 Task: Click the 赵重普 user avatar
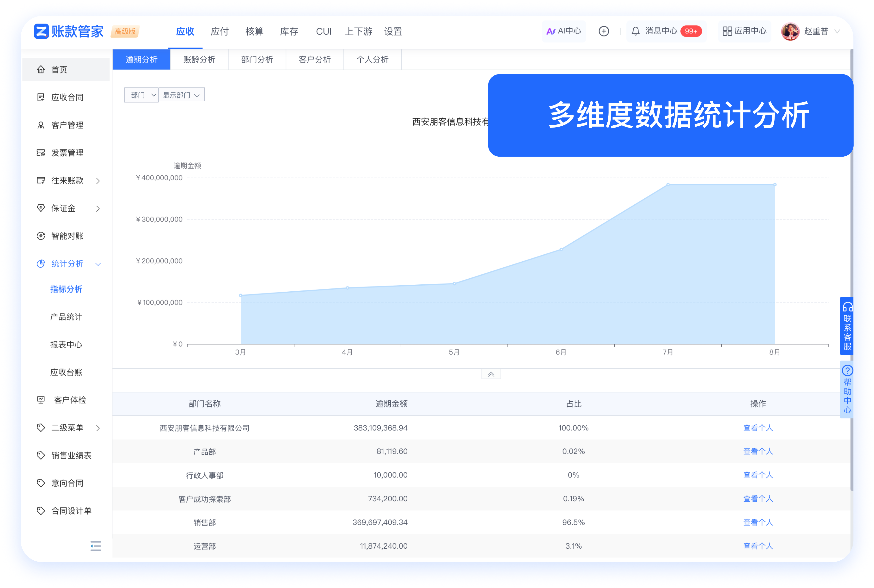click(790, 31)
